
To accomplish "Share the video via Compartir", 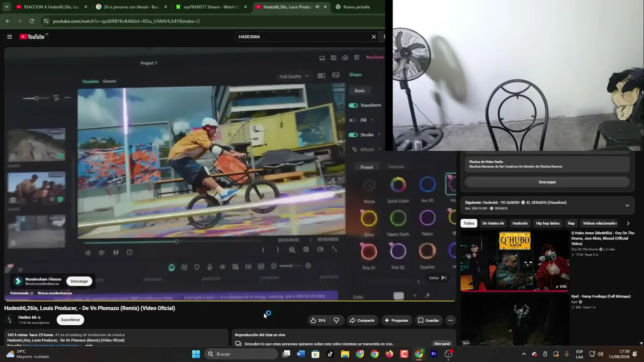I will click(x=362, y=320).
